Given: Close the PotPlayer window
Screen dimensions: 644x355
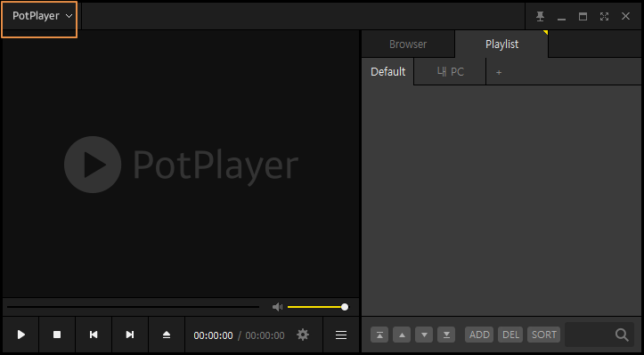Looking at the screenshot, I should tap(625, 16).
